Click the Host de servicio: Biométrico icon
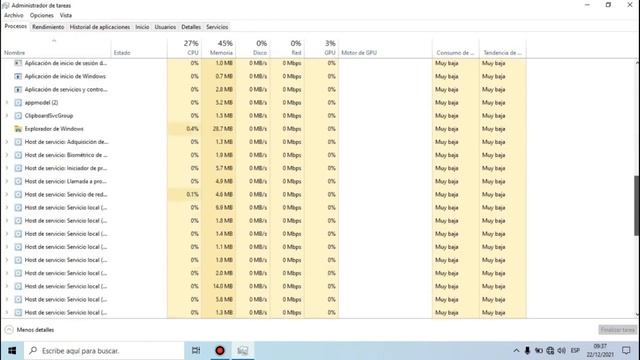Image resolution: width=640 pixels, height=360 pixels. click(18, 155)
